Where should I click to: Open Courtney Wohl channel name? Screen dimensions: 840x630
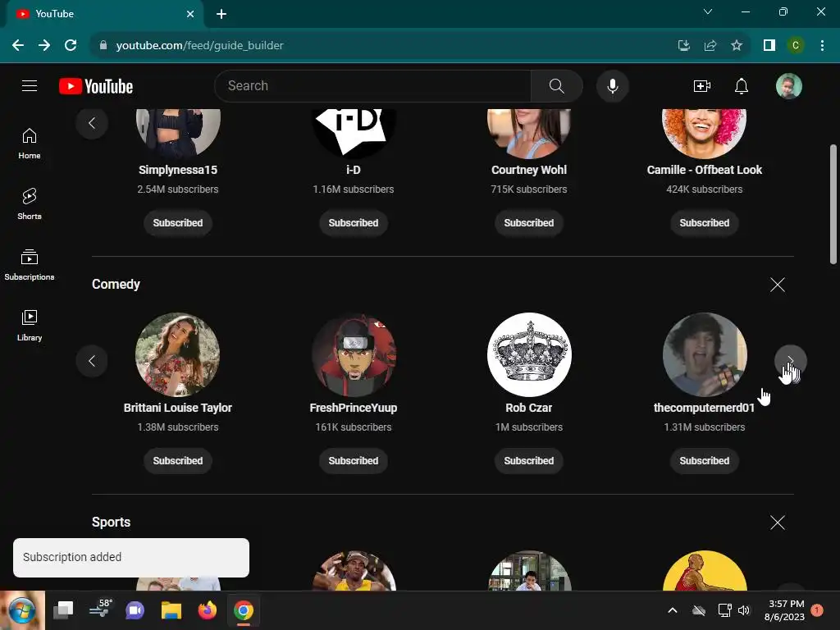coord(529,170)
